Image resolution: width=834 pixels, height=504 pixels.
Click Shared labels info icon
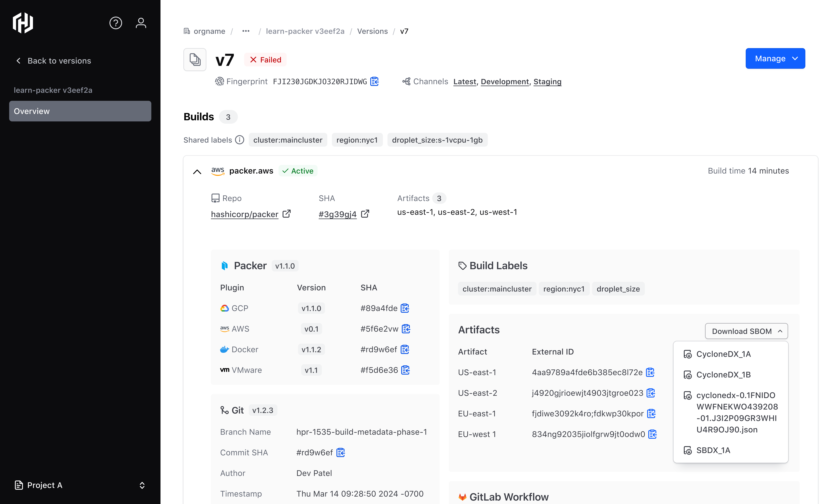click(x=240, y=140)
